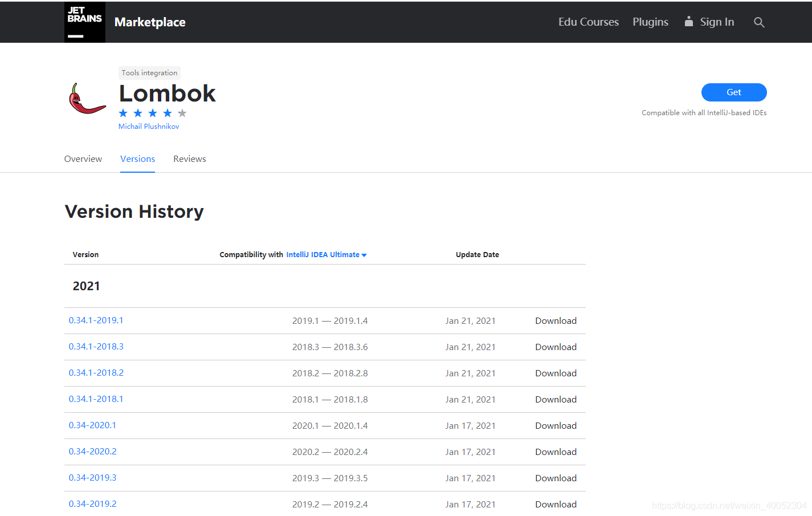Click the Get button

click(734, 92)
